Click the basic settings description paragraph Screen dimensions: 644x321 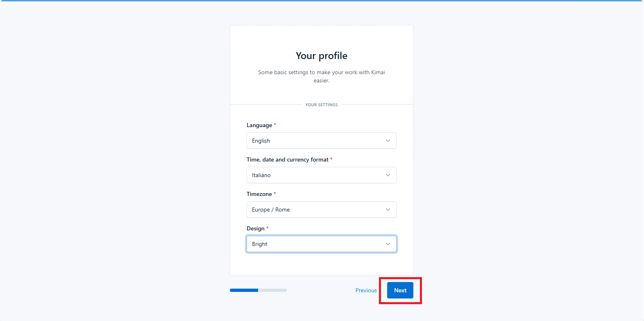321,76
